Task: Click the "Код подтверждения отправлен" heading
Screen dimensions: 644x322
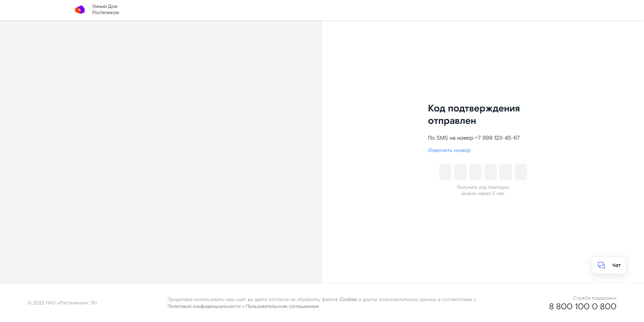Action: tap(473, 115)
